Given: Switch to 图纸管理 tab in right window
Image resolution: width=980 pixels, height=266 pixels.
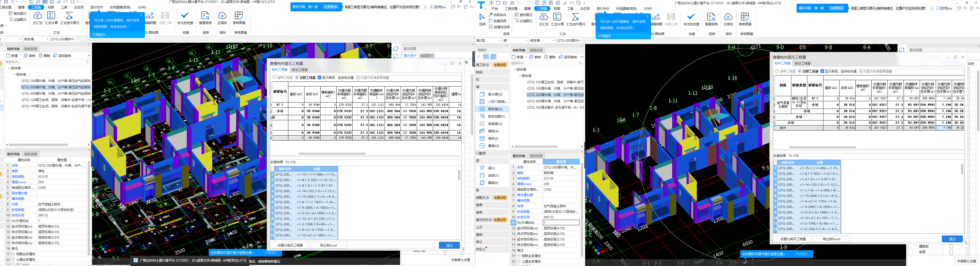Looking at the screenshot, I should click(x=536, y=50).
